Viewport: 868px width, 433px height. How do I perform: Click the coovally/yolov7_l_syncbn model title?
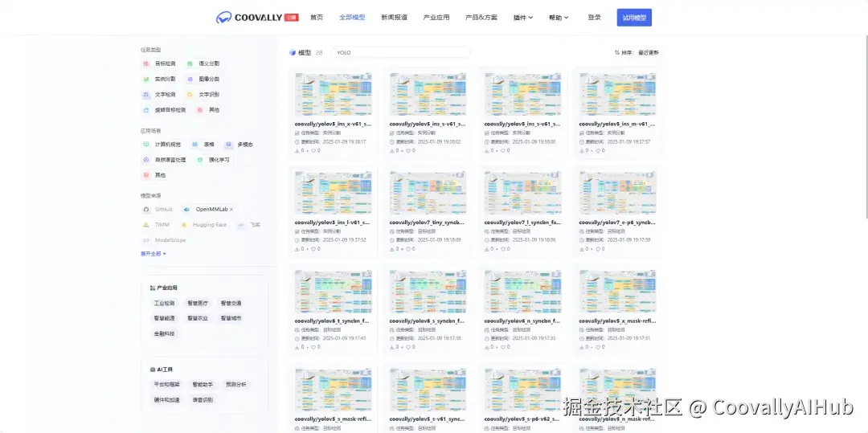(x=522, y=223)
